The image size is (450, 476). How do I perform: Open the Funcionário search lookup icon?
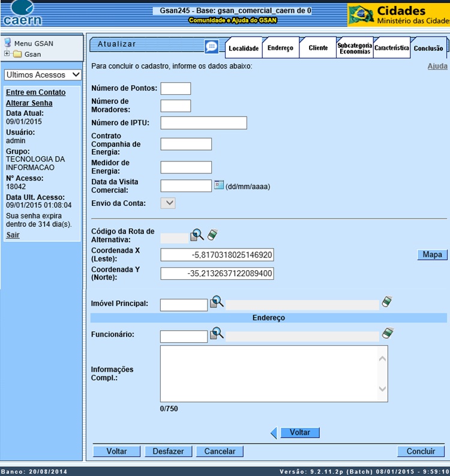216,334
